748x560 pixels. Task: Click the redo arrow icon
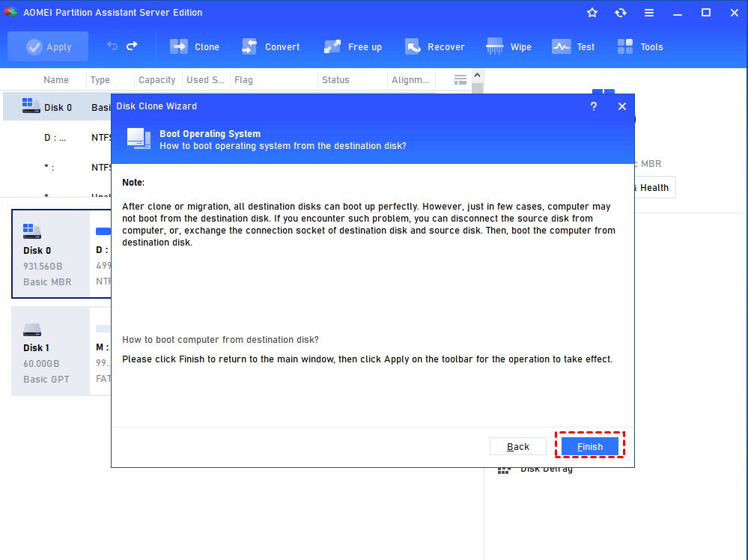coord(132,46)
